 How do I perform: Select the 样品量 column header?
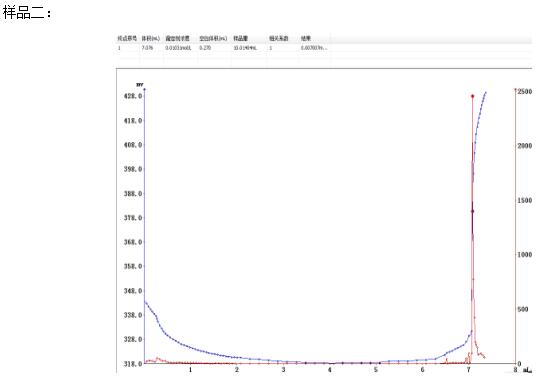[x=241, y=38]
